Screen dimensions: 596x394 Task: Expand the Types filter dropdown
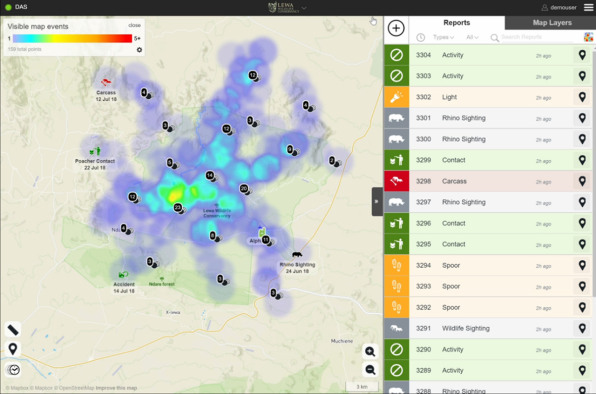443,37
